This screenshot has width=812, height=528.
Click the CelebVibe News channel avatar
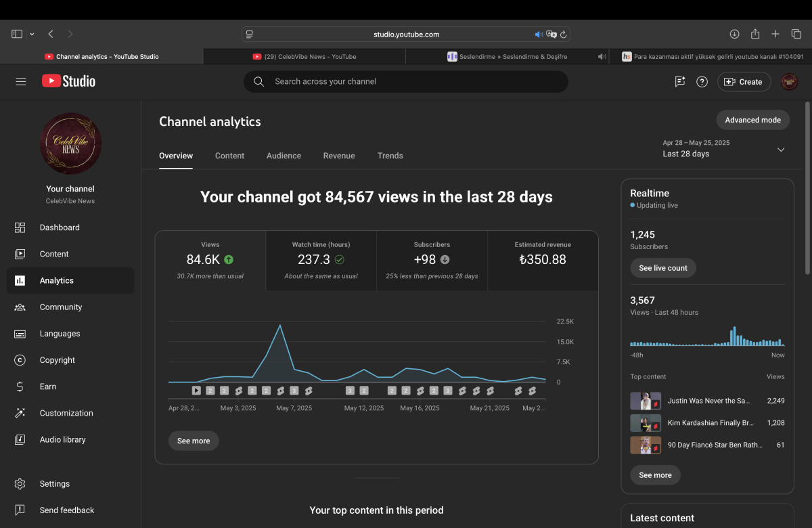click(x=70, y=144)
